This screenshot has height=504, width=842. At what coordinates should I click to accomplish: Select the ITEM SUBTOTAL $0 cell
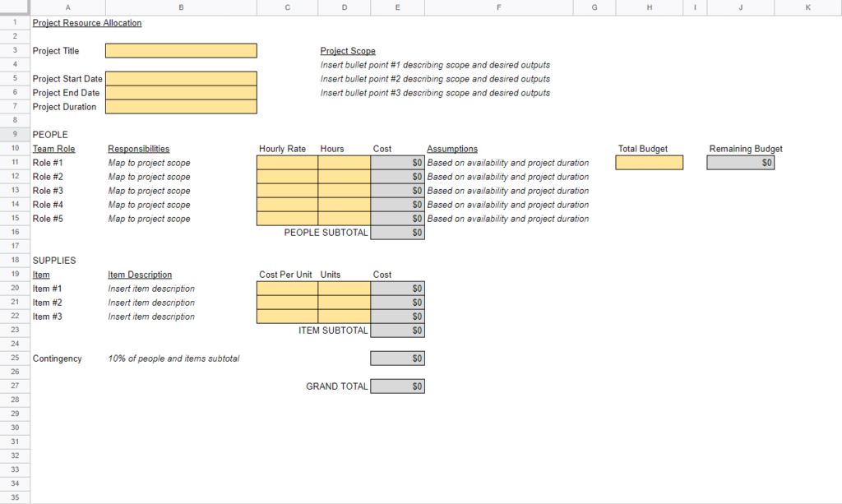pyautogui.click(x=397, y=330)
